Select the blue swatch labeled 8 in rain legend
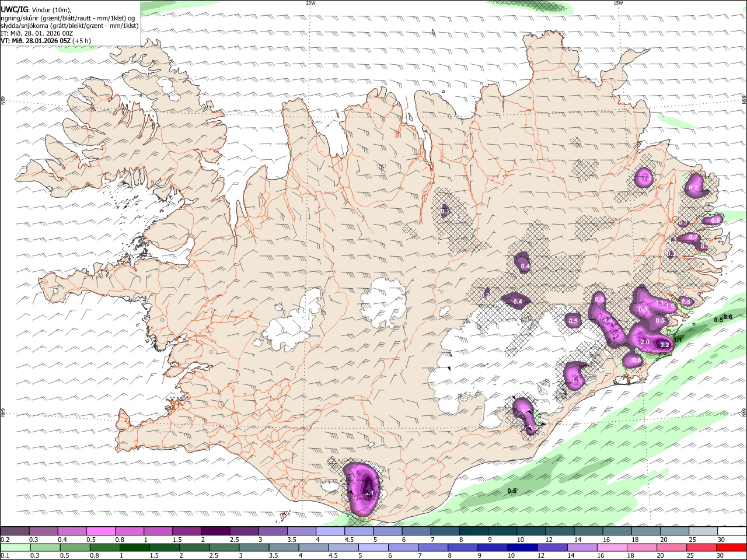Viewport: 747px width, 560px height. [463, 548]
